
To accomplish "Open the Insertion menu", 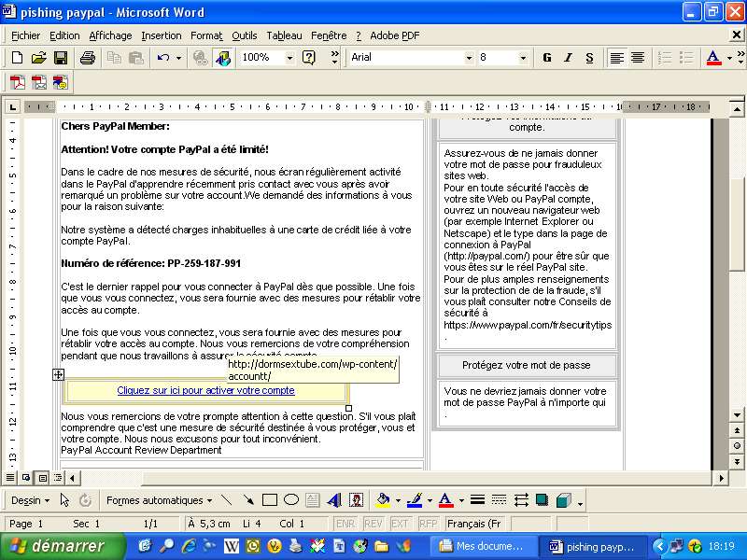I will (162, 35).
